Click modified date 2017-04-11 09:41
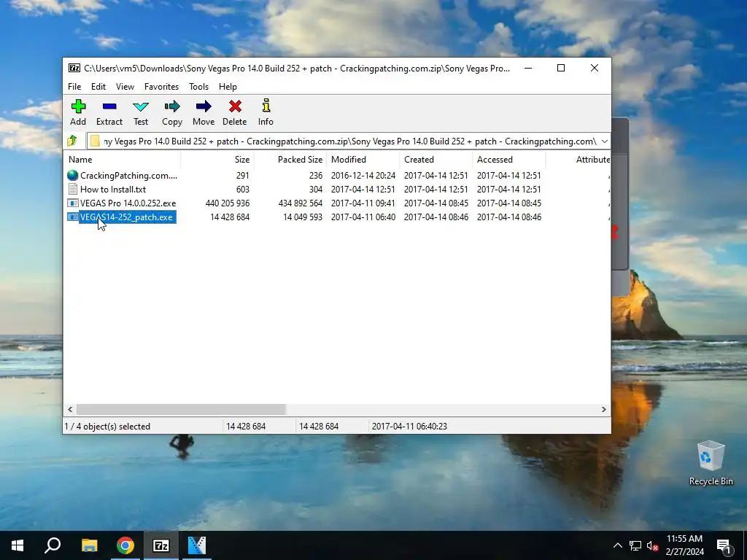This screenshot has width=747, height=560. [x=363, y=203]
